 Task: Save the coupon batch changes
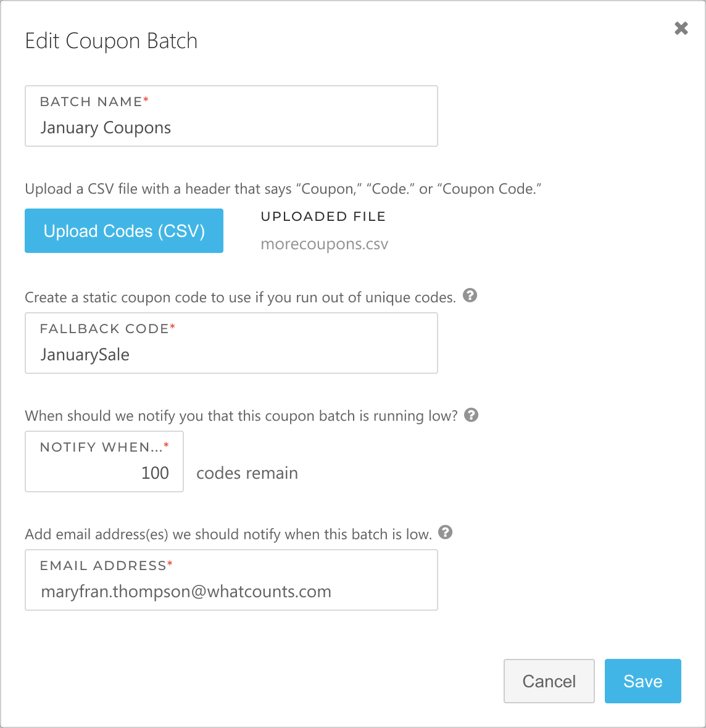coord(642,681)
